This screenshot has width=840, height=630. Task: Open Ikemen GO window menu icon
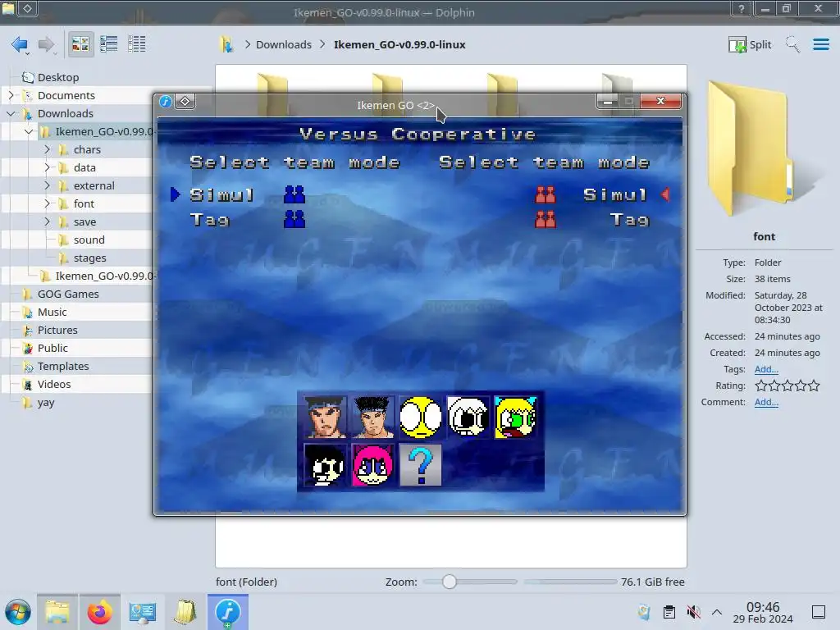click(x=166, y=101)
